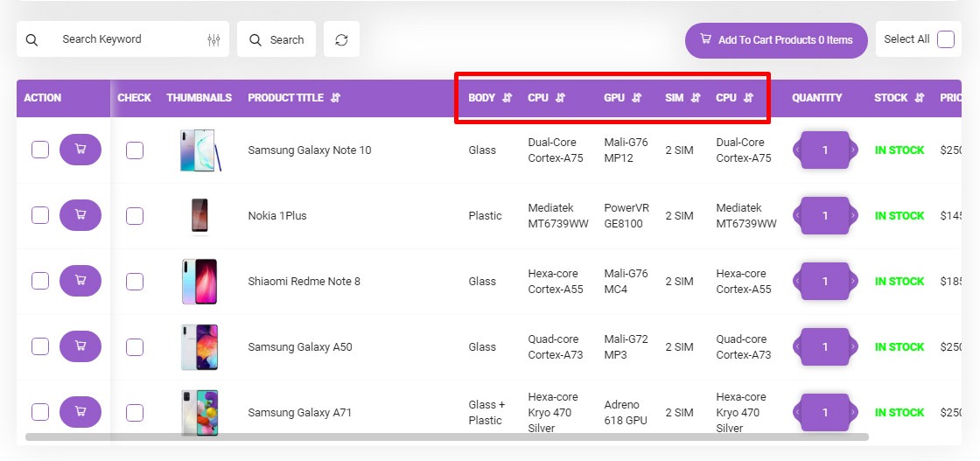Increase quantity for Samsung Galaxy A71
980x461 pixels.
pyautogui.click(x=852, y=412)
